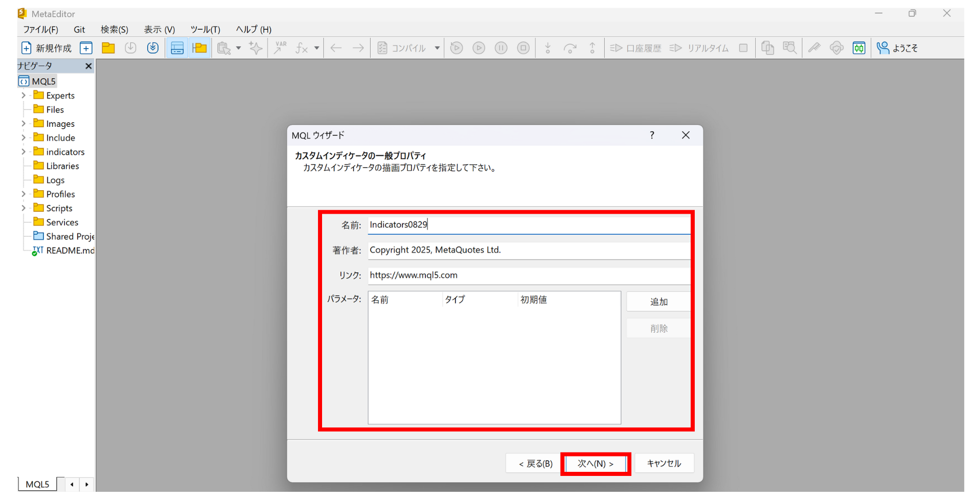Click the open folder toolbar icon
980x502 pixels.
coord(108,48)
